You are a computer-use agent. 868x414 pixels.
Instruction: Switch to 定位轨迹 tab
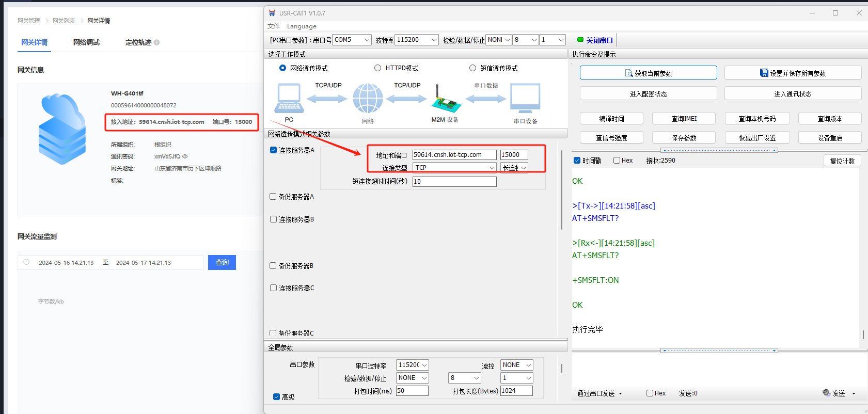point(138,42)
